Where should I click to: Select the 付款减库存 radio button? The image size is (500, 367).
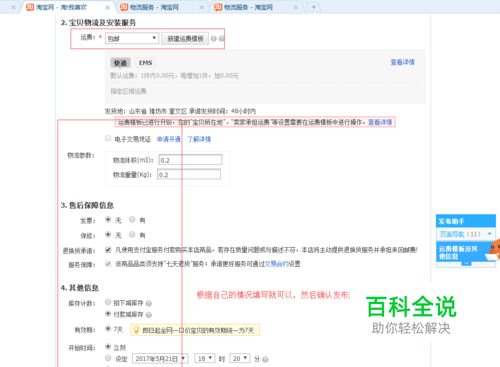pos(108,313)
